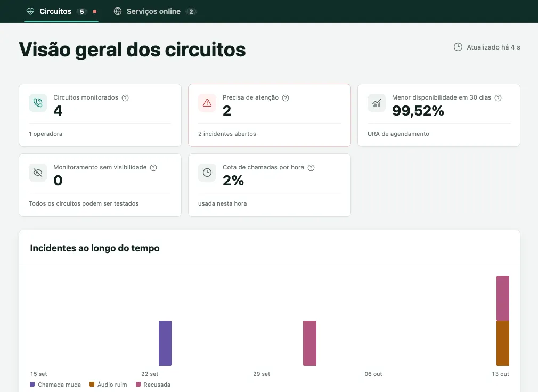Switch to Serviços online tab
Viewport: 538px width, 392px height.
[155, 11]
